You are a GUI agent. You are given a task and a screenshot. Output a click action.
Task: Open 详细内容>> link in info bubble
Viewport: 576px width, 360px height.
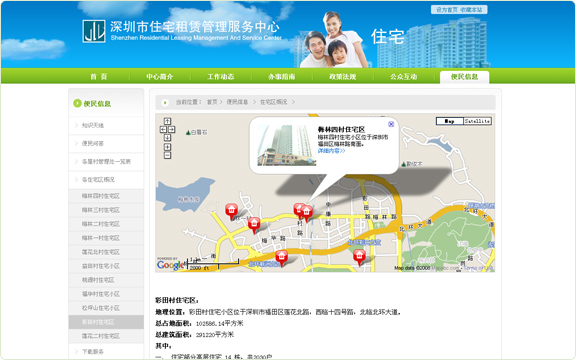[x=331, y=151]
